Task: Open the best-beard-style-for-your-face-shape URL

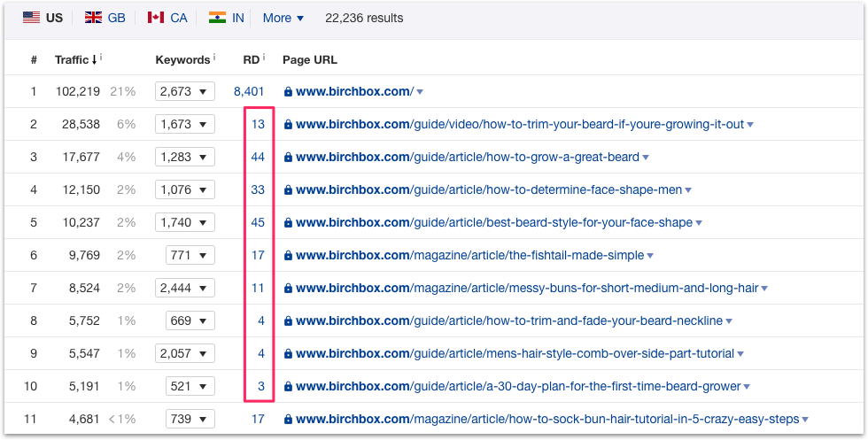Action: click(494, 222)
